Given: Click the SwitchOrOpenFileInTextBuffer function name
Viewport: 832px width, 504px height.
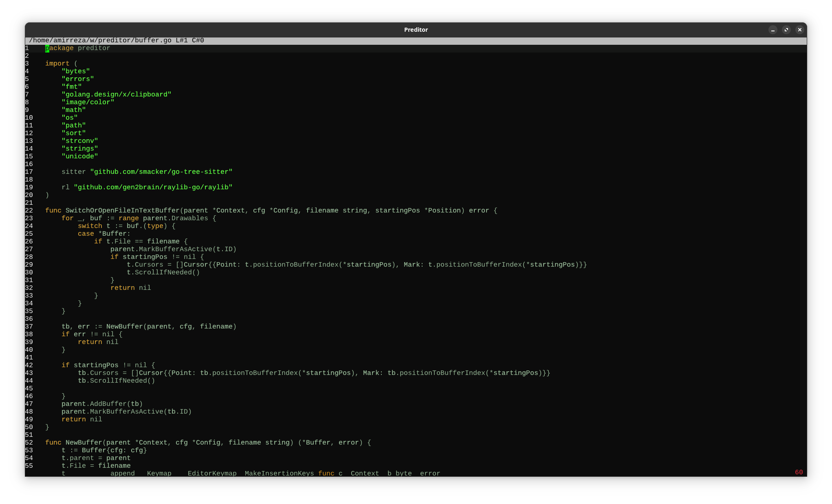Looking at the screenshot, I should pos(122,210).
